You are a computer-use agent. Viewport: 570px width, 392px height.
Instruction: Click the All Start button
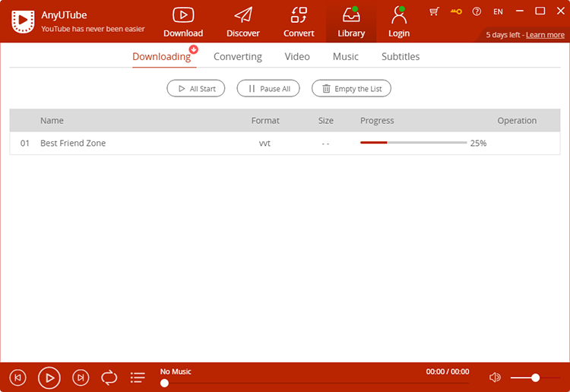click(x=196, y=88)
